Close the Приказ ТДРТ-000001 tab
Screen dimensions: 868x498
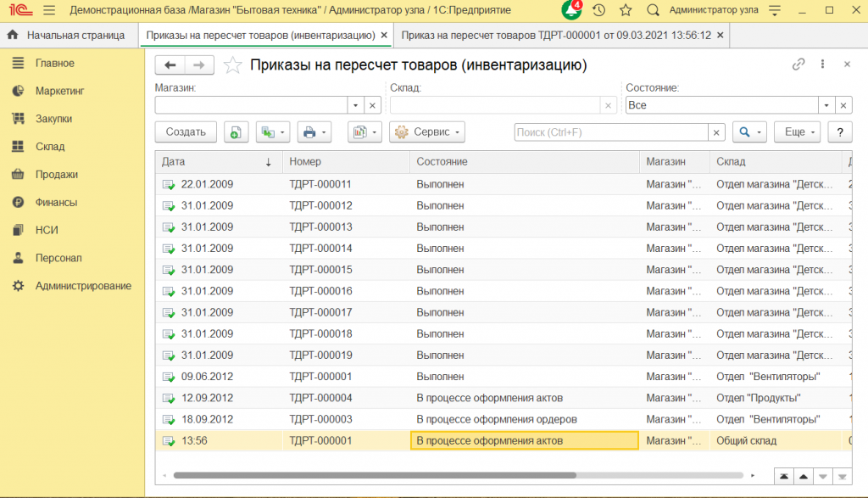[x=721, y=35]
